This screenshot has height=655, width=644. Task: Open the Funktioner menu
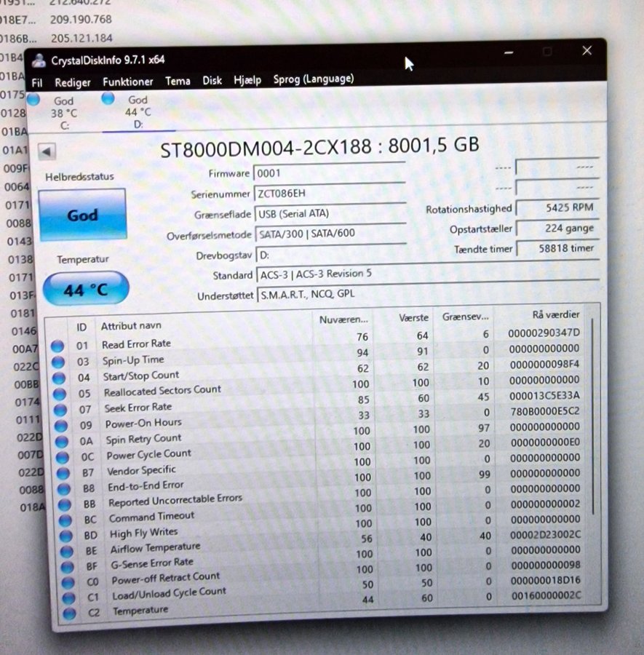[x=127, y=82]
